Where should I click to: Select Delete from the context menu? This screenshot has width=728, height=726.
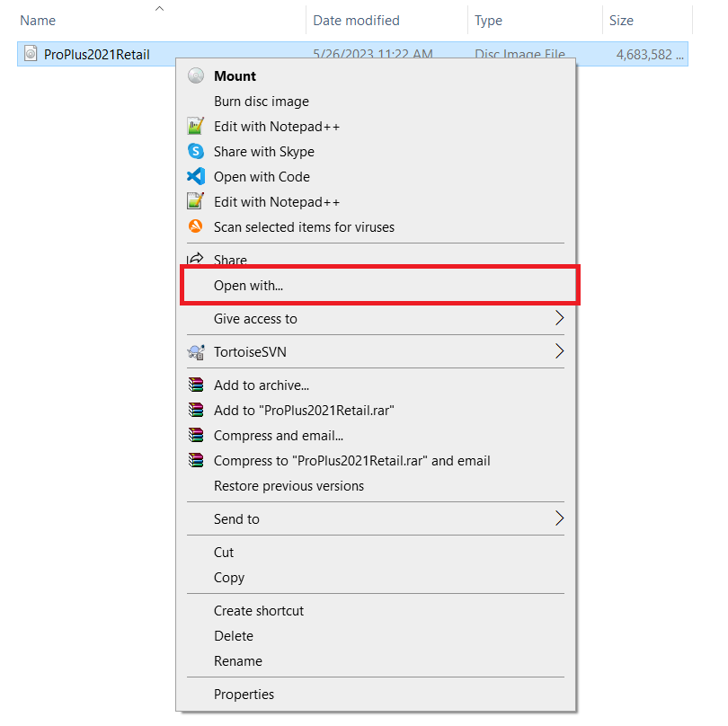[x=376, y=635]
